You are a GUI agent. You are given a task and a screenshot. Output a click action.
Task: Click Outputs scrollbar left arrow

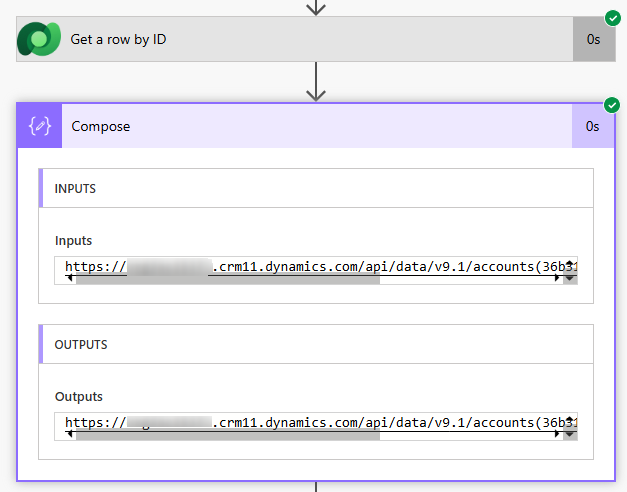pos(70,436)
